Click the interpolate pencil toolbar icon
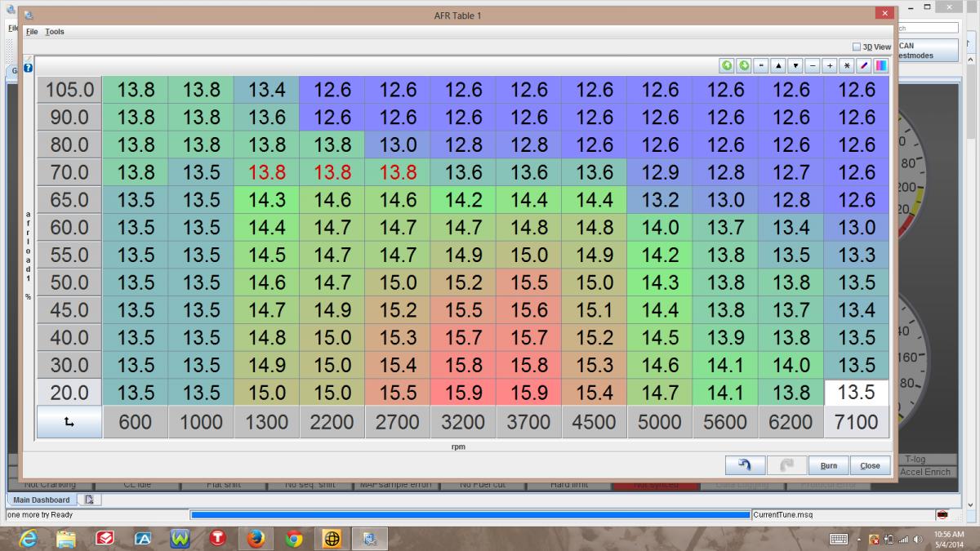 [x=864, y=65]
